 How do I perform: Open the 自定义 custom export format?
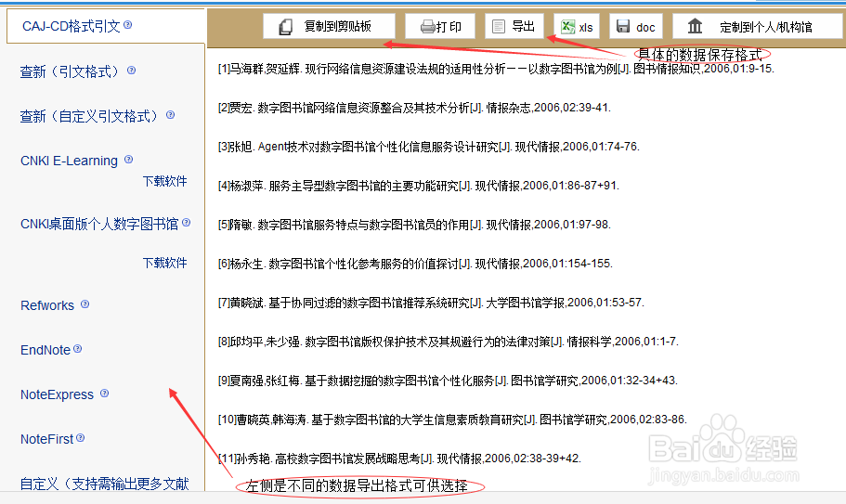(x=105, y=484)
